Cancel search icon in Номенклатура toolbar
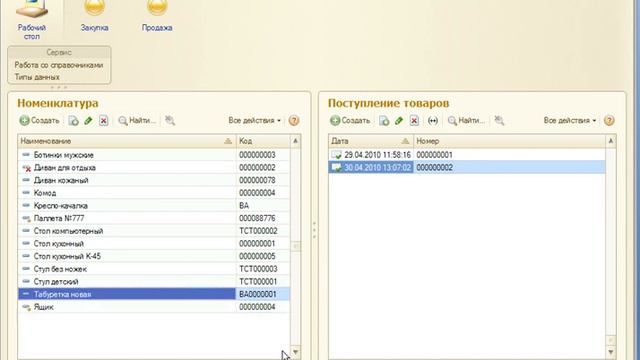The height and width of the screenshot is (360, 640). [170, 120]
